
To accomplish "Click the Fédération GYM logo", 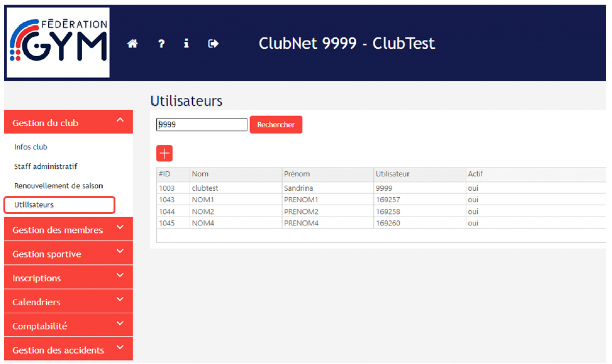I will point(58,43).
